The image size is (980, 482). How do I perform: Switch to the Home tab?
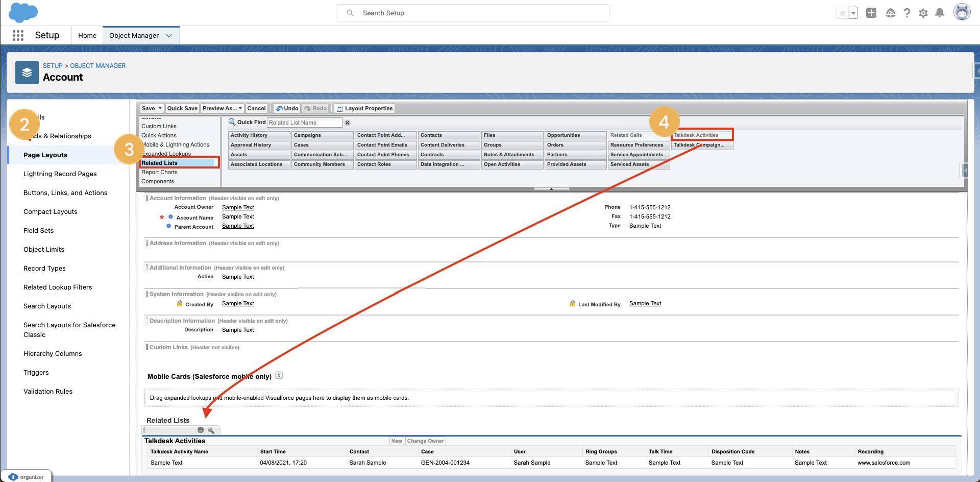(87, 35)
